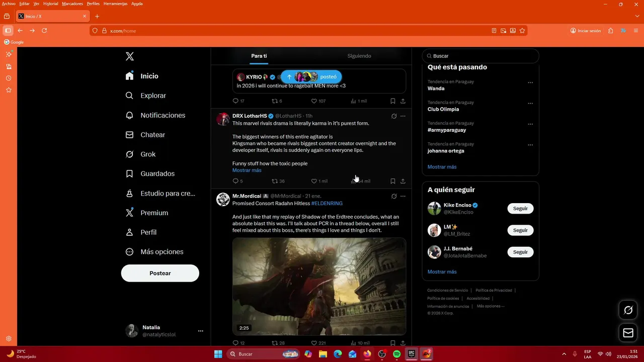Open options for Club Olimpia trend

530,103
